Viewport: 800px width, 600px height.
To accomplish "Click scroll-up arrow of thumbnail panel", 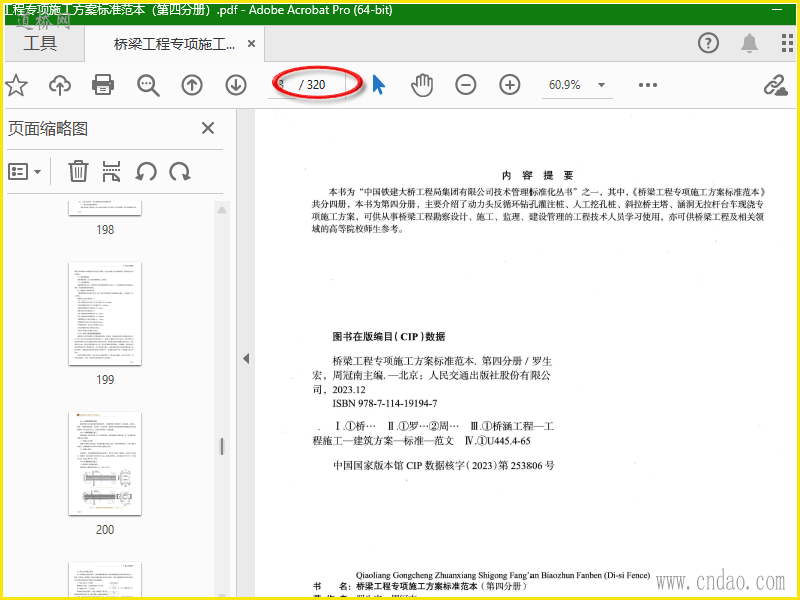I will pyautogui.click(x=221, y=210).
